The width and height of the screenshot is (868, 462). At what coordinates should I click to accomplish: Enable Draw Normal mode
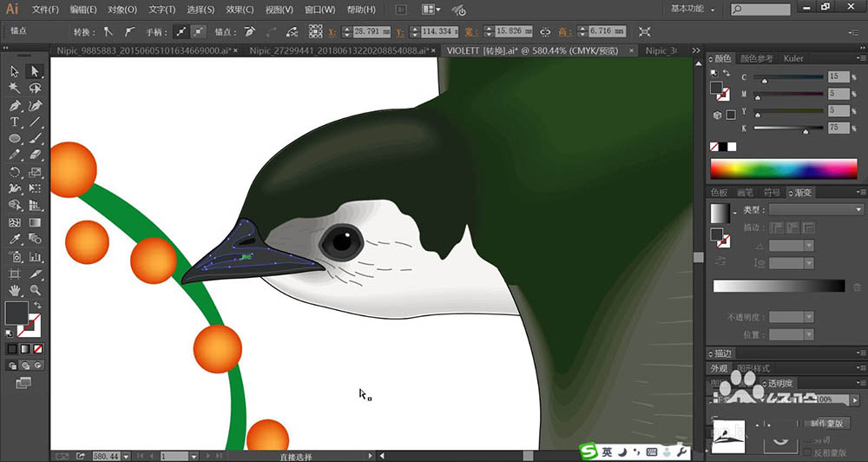(12, 366)
